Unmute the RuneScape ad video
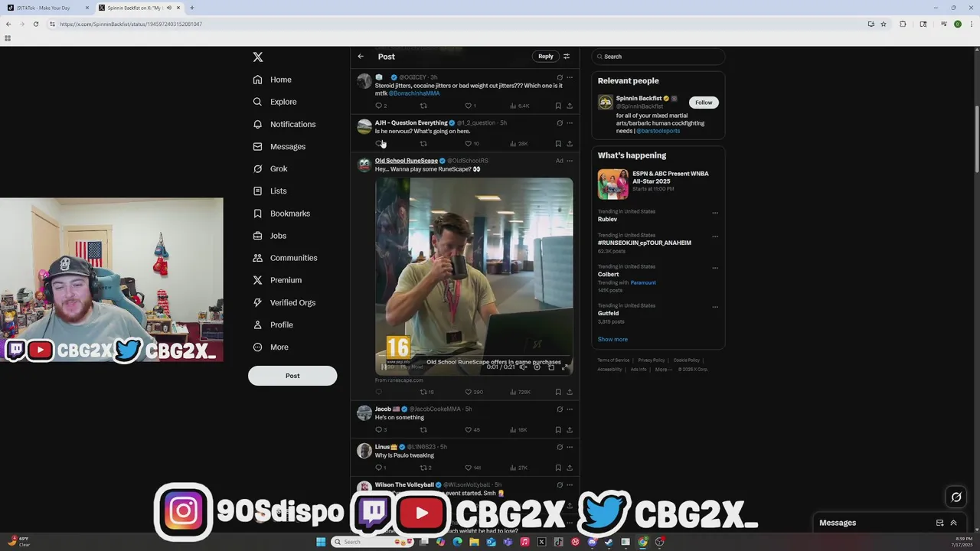The image size is (980, 551). (x=523, y=367)
